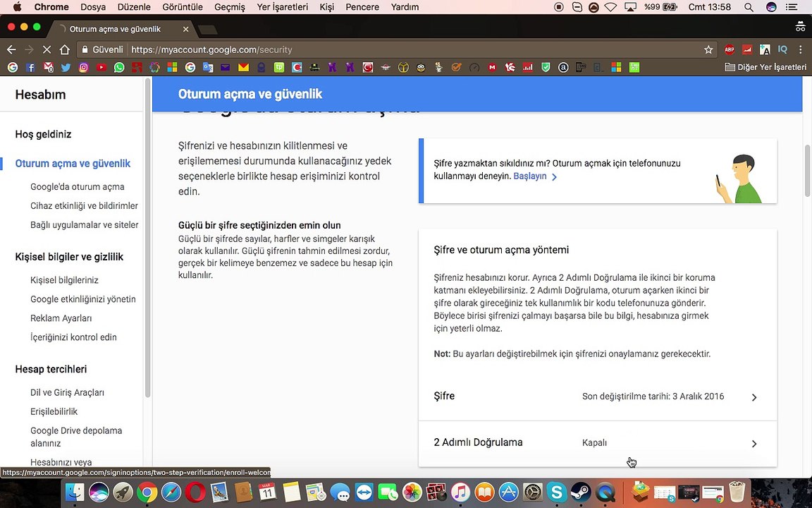
Task: Open Cihaz etkinliği ve bildirimler
Action: (x=84, y=206)
